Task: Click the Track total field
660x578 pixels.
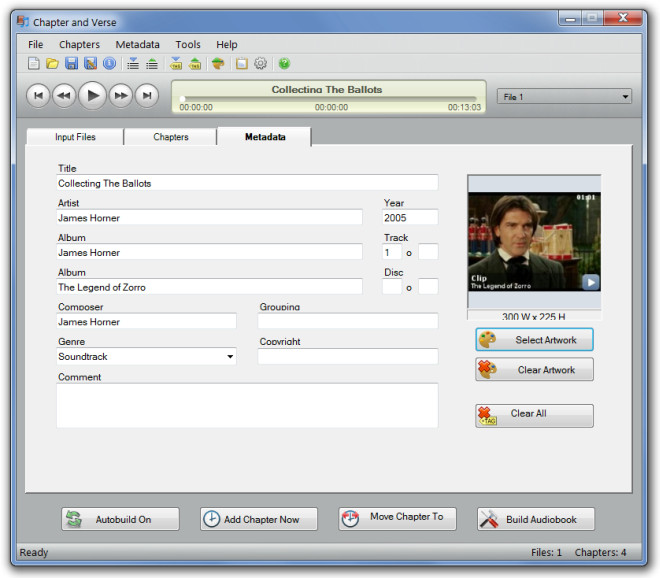Action: [x=428, y=253]
